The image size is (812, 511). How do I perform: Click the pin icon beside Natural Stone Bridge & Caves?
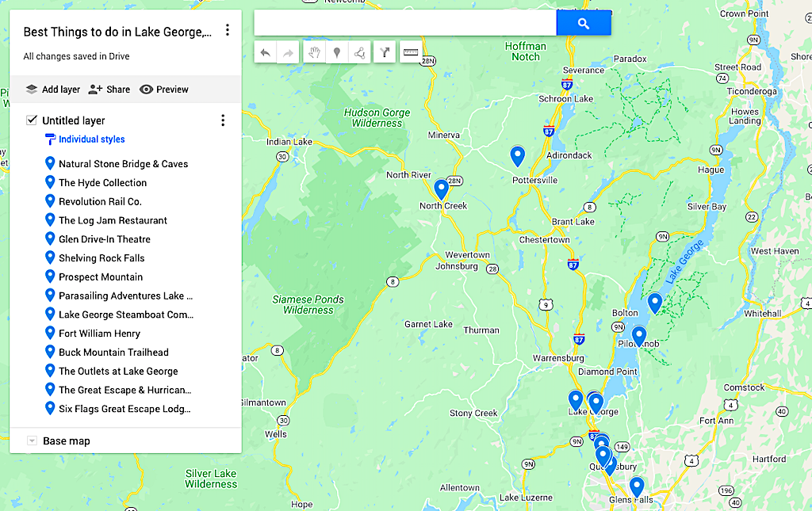pos(50,163)
